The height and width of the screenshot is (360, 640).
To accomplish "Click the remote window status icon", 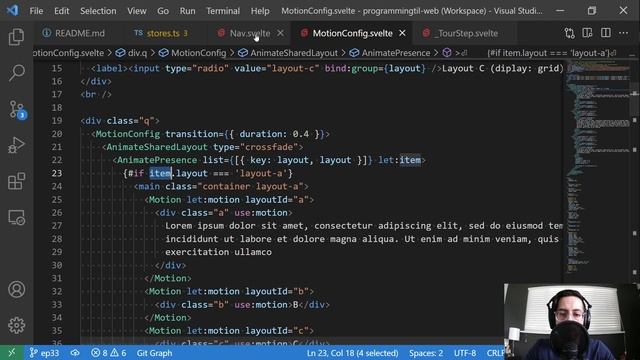I will coord(11,353).
